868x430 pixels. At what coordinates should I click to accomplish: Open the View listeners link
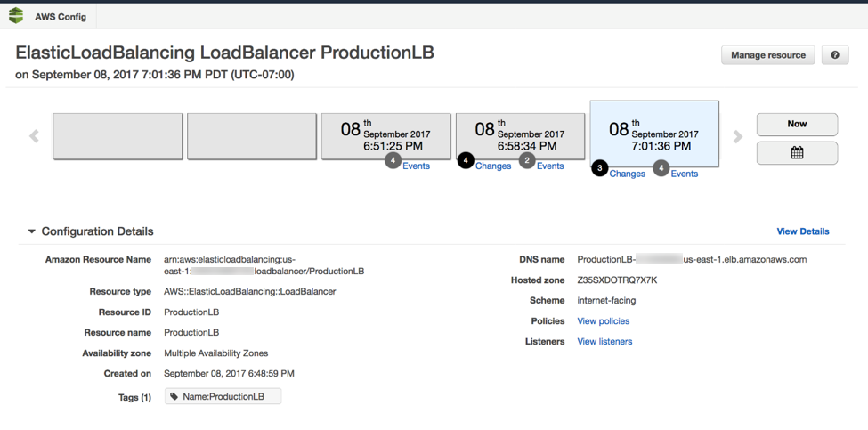[x=604, y=342]
